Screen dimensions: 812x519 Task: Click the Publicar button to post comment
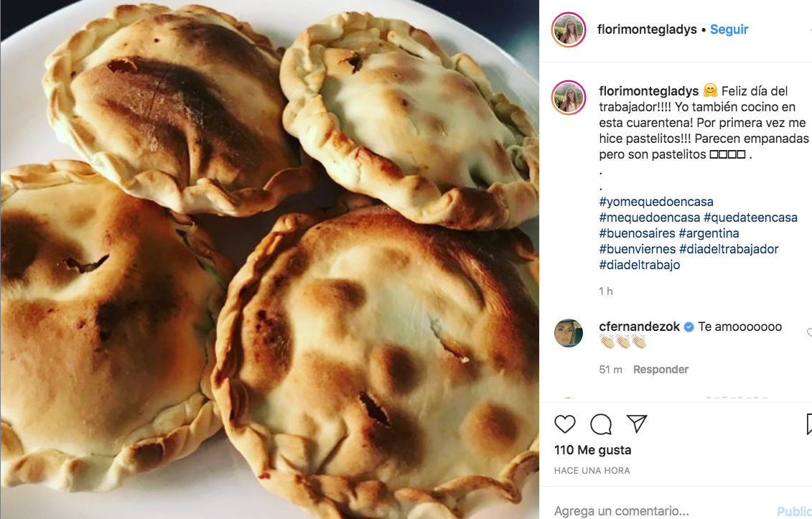[794, 511]
